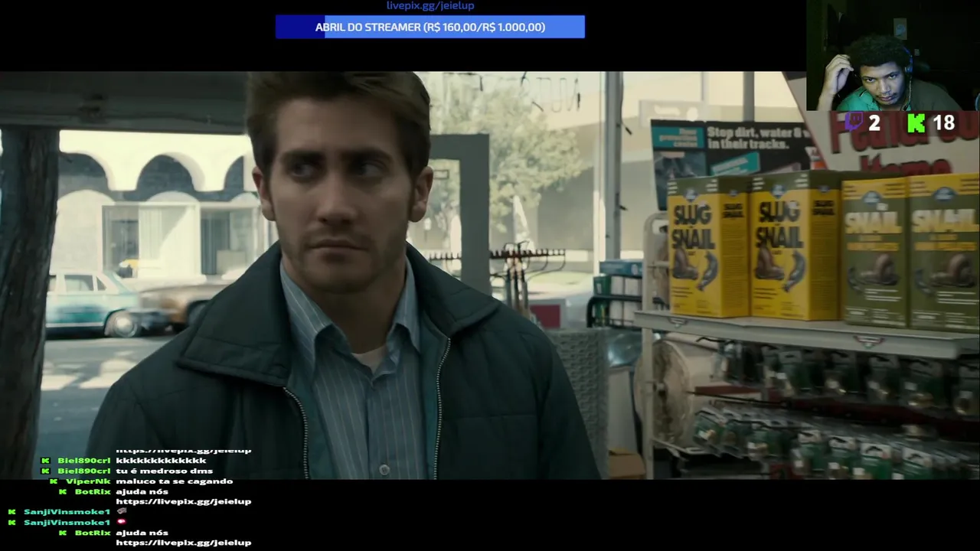Click Biel890crl name beside 'tu é medroso dms'
Viewport: 980px width, 551px height.
(x=84, y=471)
